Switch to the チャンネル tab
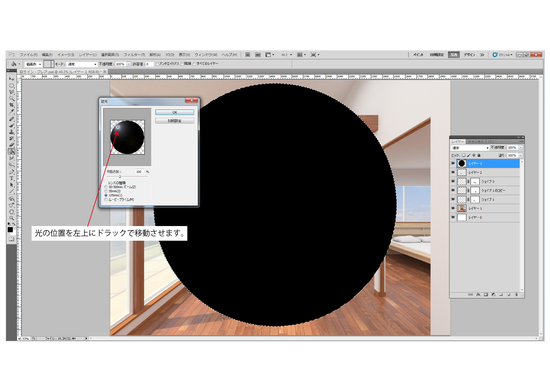The width and height of the screenshot is (550, 392). coord(476,142)
